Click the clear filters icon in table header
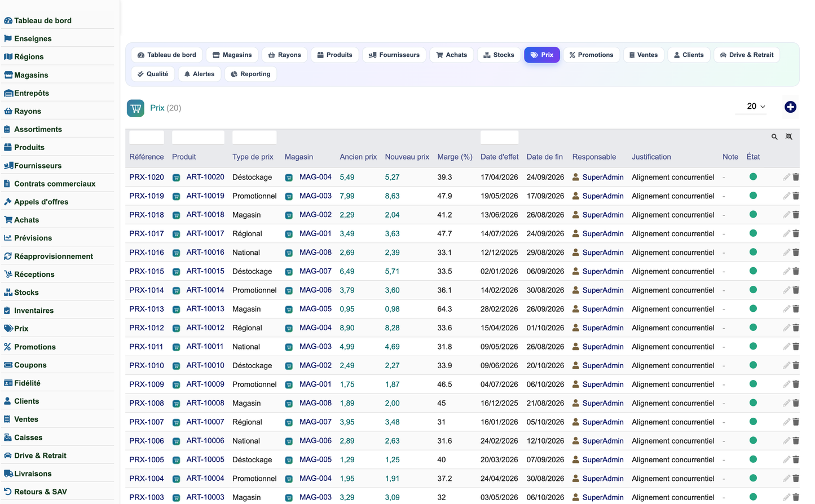Image resolution: width=815 pixels, height=504 pixels. pyautogui.click(x=789, y=137)
